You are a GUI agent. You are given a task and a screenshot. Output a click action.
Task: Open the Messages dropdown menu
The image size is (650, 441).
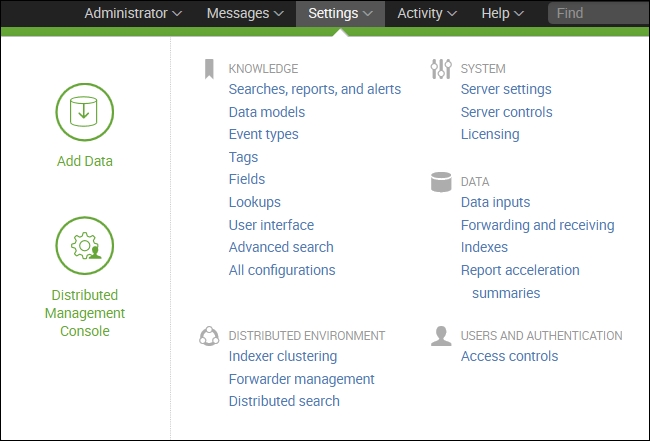click(244, 14)
